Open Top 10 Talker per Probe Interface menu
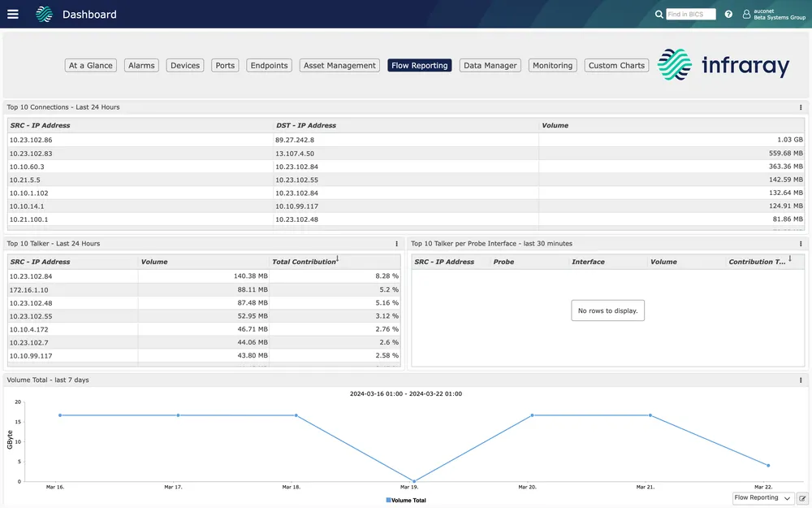The image size is (812, 508). tap(801, 243)
